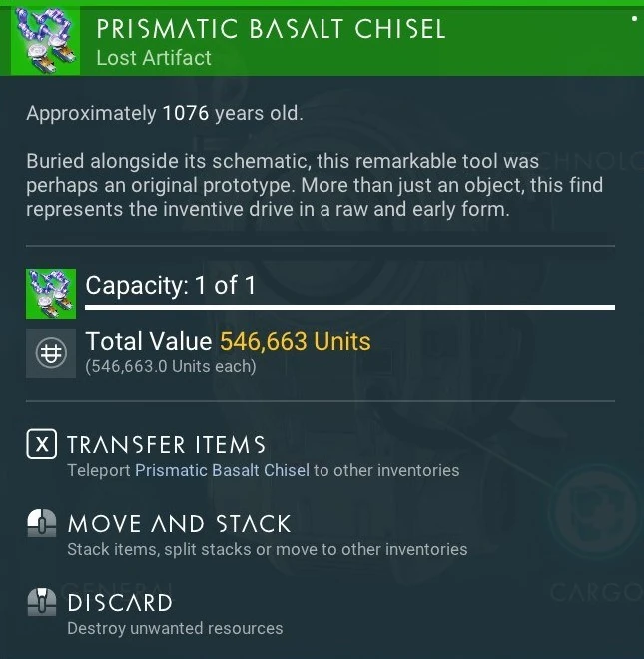The width and height of the screenshot is (644, 659).
Task: Click the mouse icon beside Move and Stack
Action: [41, 523]
